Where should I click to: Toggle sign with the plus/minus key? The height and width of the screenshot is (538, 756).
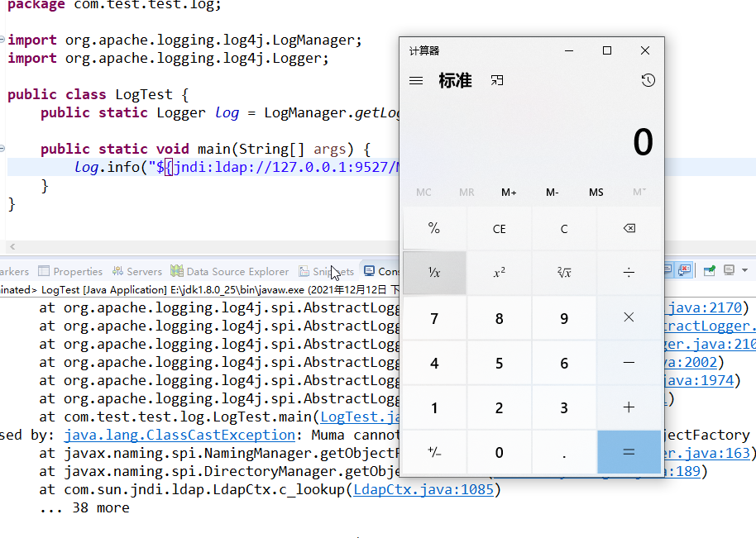coord(434,452)
